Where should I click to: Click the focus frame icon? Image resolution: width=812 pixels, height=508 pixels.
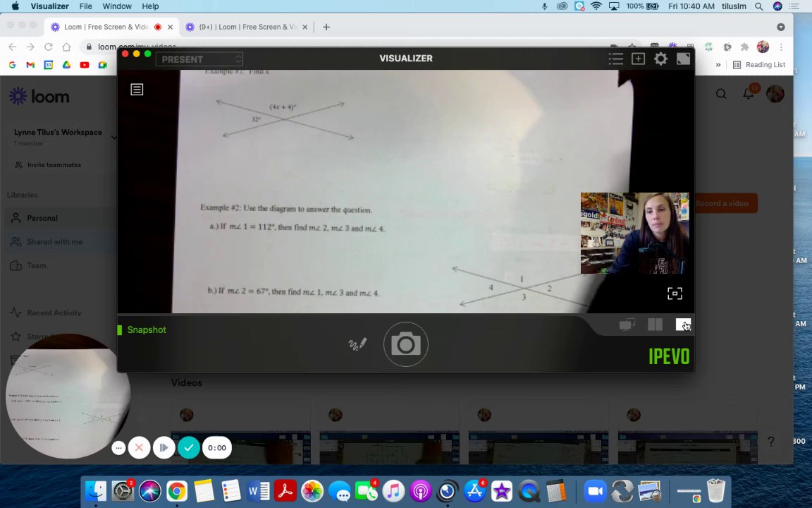(675, 294)
